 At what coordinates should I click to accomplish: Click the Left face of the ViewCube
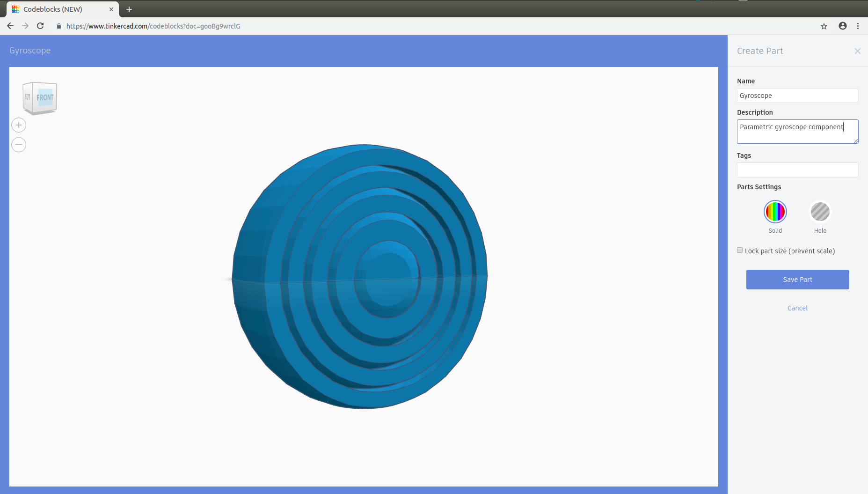pos(28,96)
